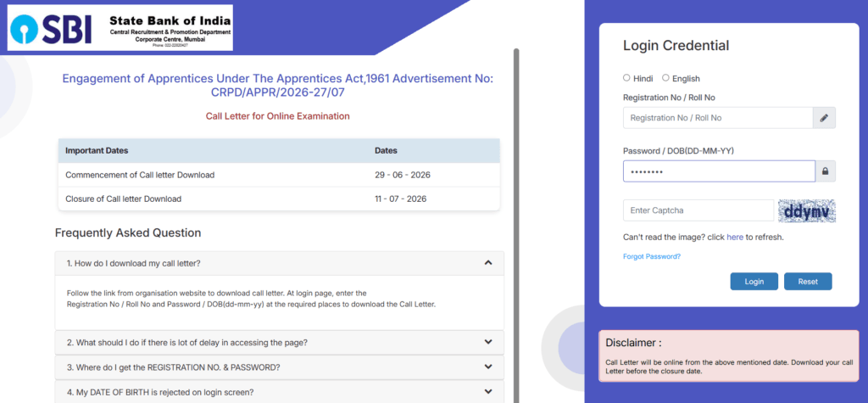Focus the Registration No / Roll No field
This screenshot has height=403, width=868.
[717, 118]
